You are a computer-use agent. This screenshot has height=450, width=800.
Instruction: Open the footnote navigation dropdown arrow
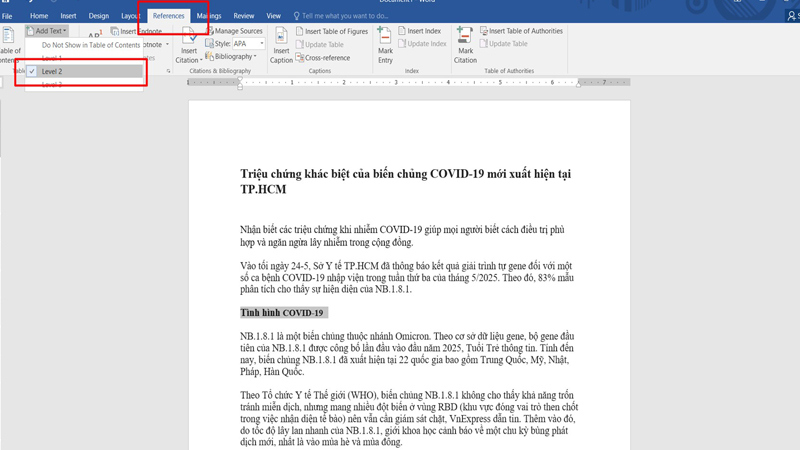pos(167,44)
